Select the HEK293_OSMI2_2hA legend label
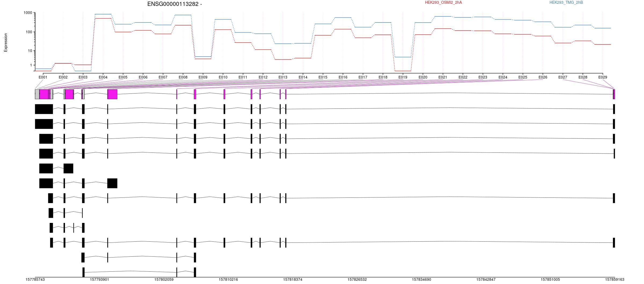Screen dimensions: 644x284 [x=443, y=2]
